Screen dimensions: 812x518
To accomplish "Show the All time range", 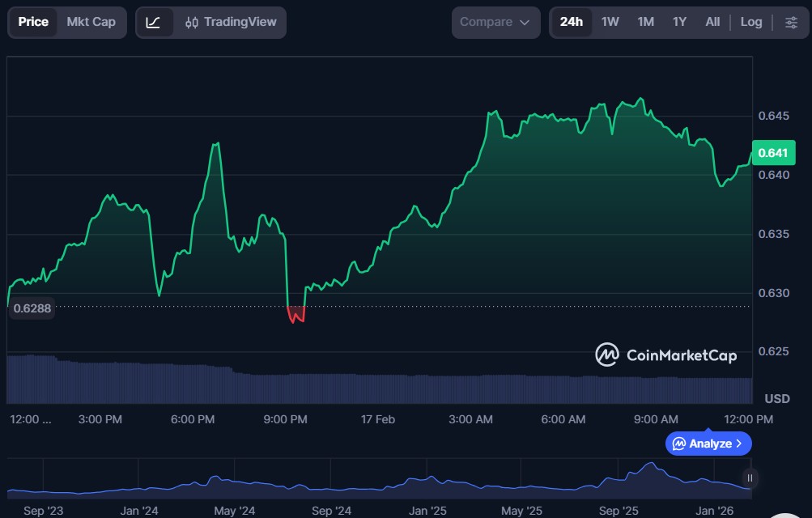I will pos(712,23).
